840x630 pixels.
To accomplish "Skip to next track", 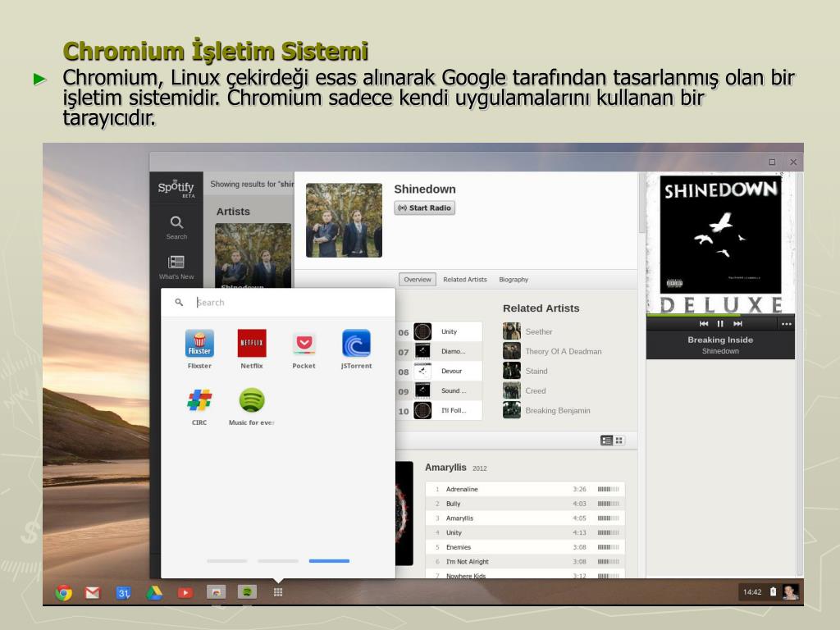I will pos(737,323).
